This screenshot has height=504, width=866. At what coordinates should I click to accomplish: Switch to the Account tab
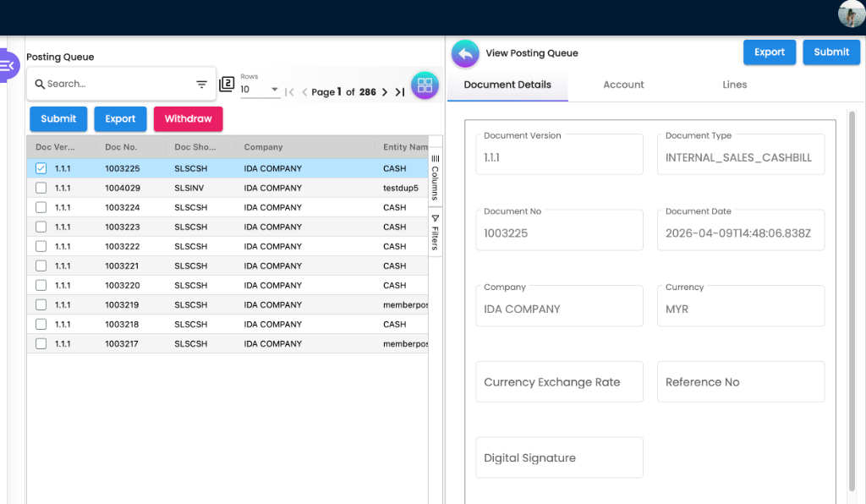click(623, 85)
